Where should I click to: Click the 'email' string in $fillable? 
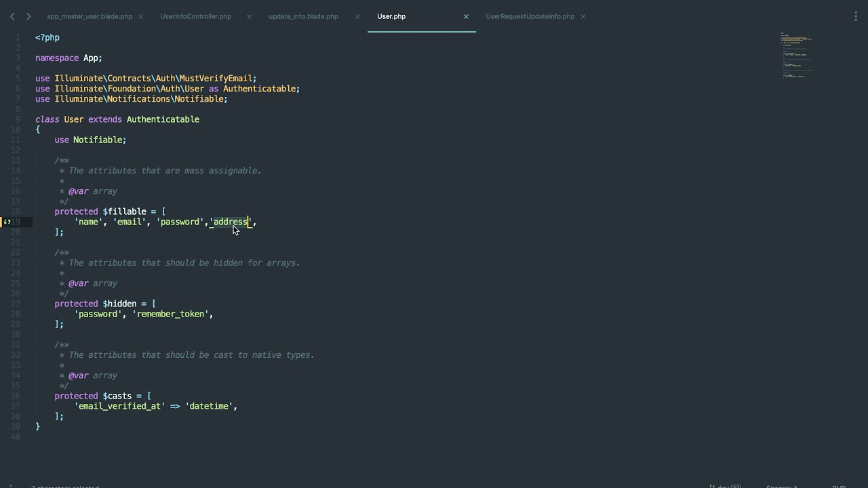pos(129,222)
